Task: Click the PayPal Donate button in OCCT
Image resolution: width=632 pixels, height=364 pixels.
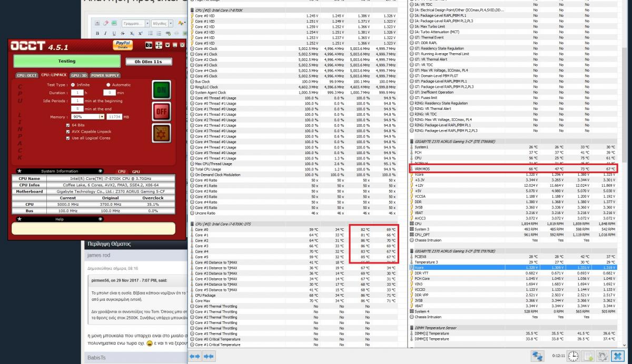Action: click(122, 46)
